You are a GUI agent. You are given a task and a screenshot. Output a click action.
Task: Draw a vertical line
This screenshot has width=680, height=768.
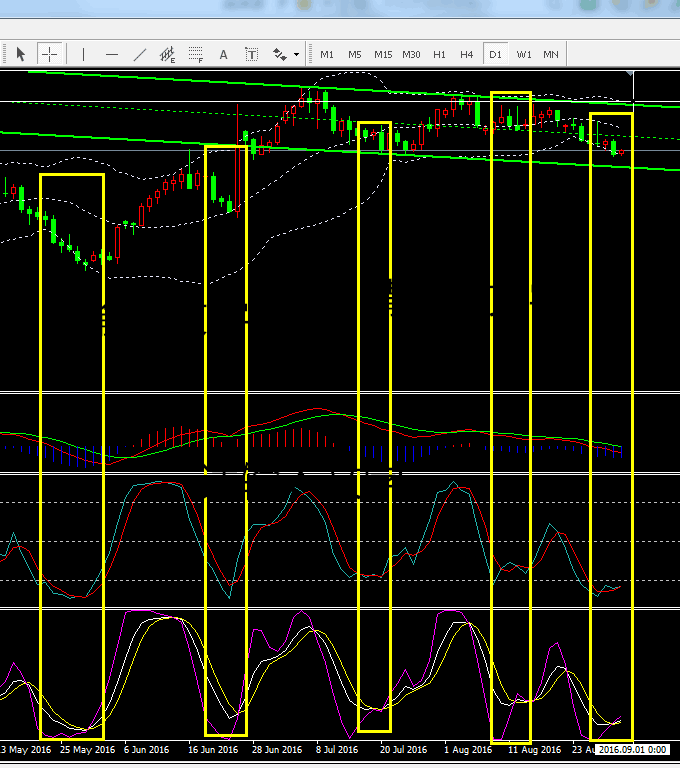point(83,54)
